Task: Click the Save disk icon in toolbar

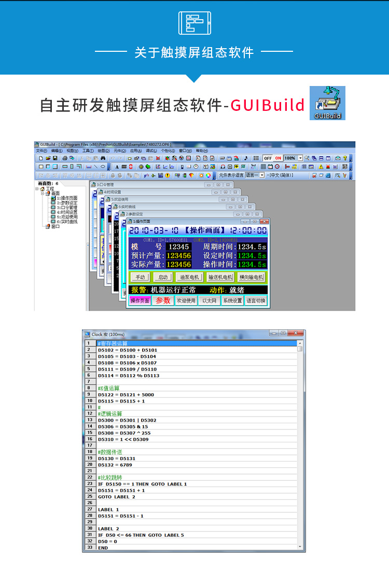Action: click(x=55, y=158)
